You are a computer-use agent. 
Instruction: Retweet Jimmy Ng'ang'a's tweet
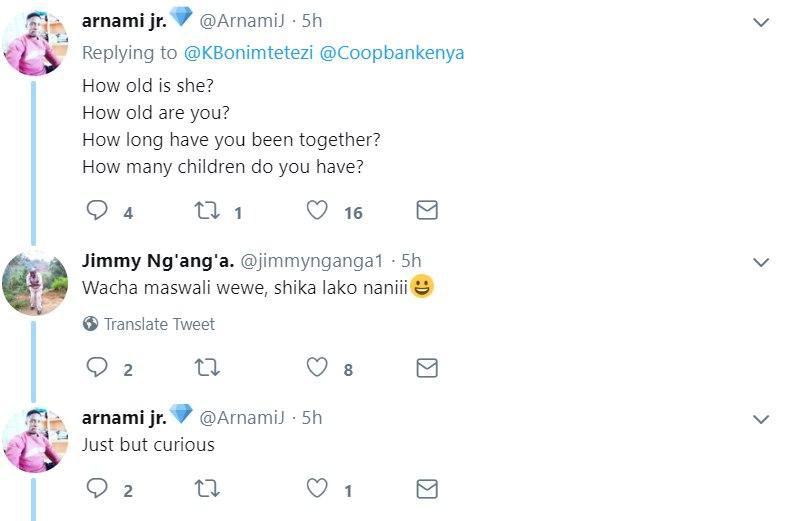pos(206,368)
